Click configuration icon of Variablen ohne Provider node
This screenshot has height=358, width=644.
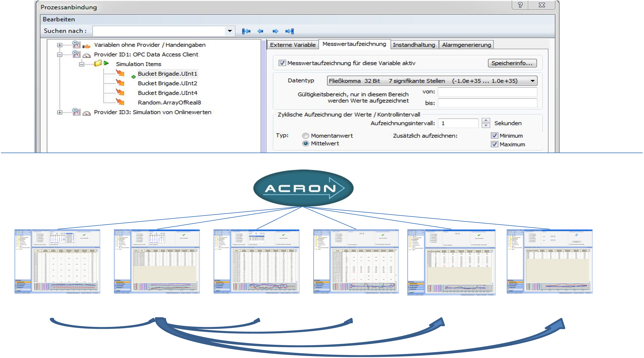pos(76,44)
